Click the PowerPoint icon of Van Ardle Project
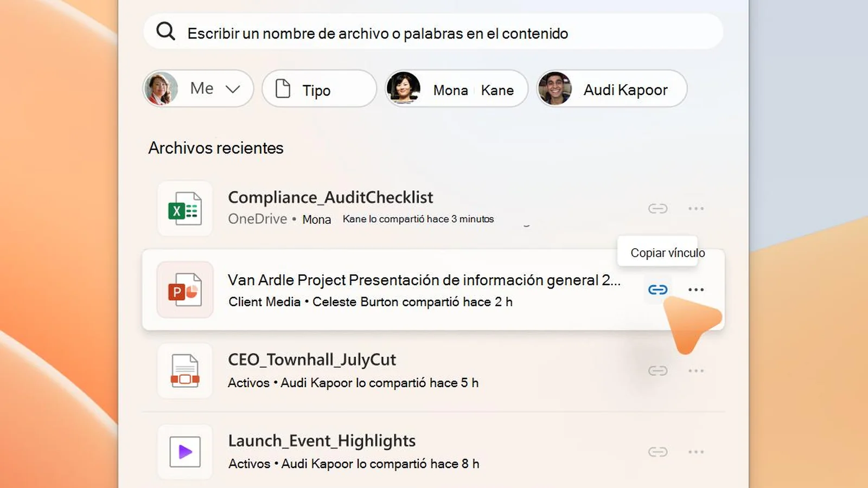This screenshot has width=868, height=488. 185,290
